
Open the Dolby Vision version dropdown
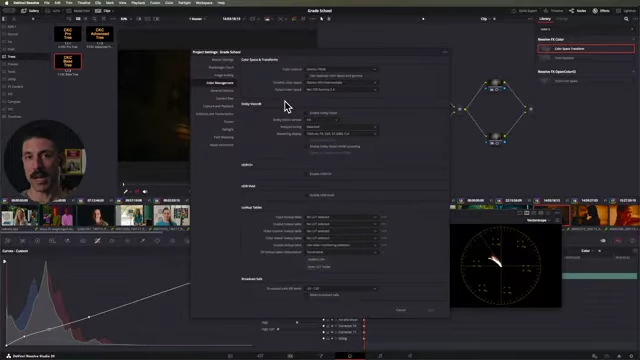coord(322,120)
